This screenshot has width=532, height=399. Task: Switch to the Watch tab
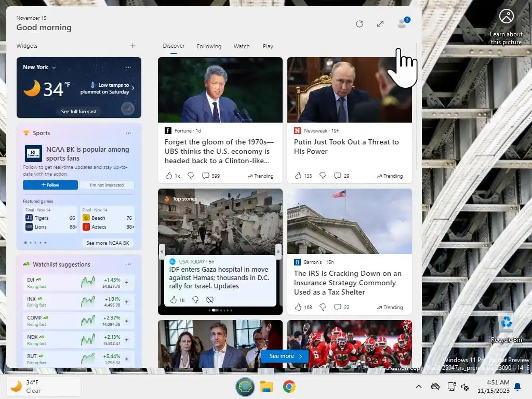(242, 46)
